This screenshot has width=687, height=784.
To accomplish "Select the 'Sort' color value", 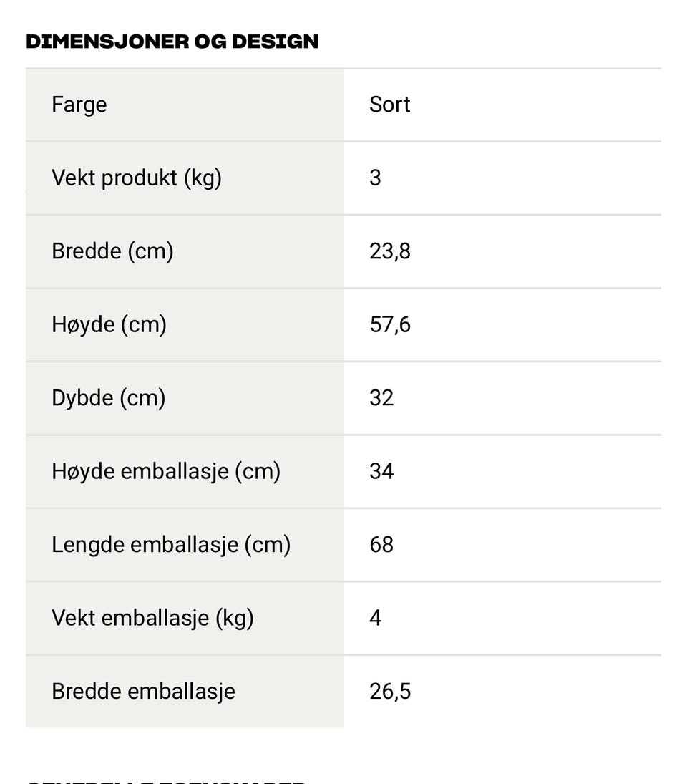I will 389,105.
